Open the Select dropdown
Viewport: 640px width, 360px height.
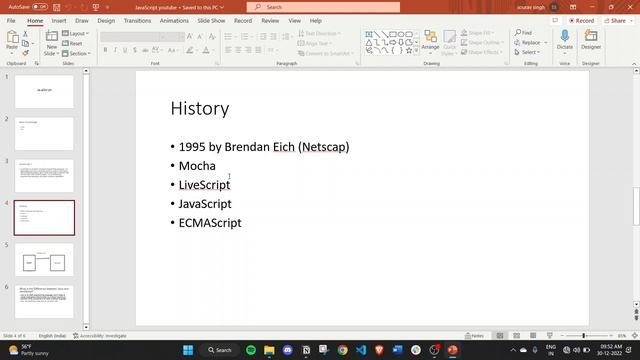tap(527, 52)
